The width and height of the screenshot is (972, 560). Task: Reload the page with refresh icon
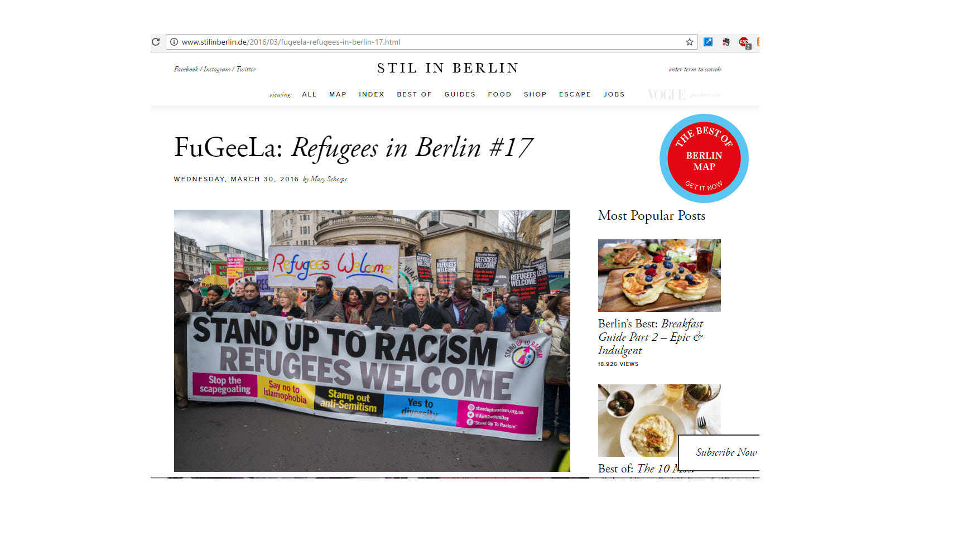tap(156, 42)
